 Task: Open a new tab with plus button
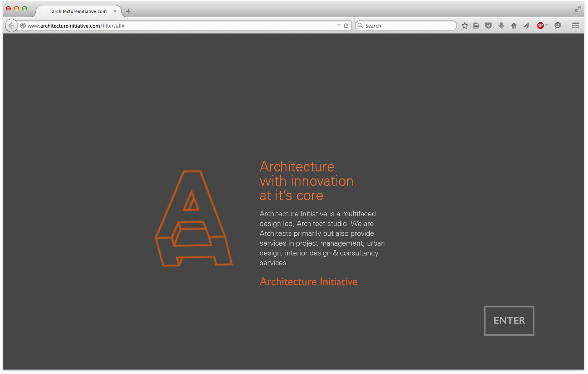point(128,11)
